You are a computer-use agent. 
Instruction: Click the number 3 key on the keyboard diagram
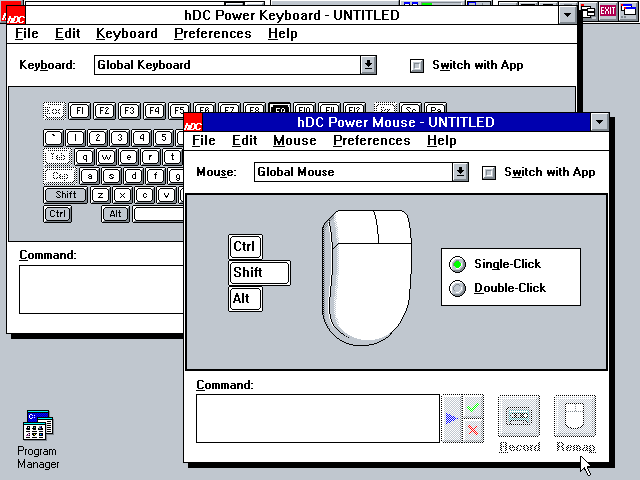120,138
